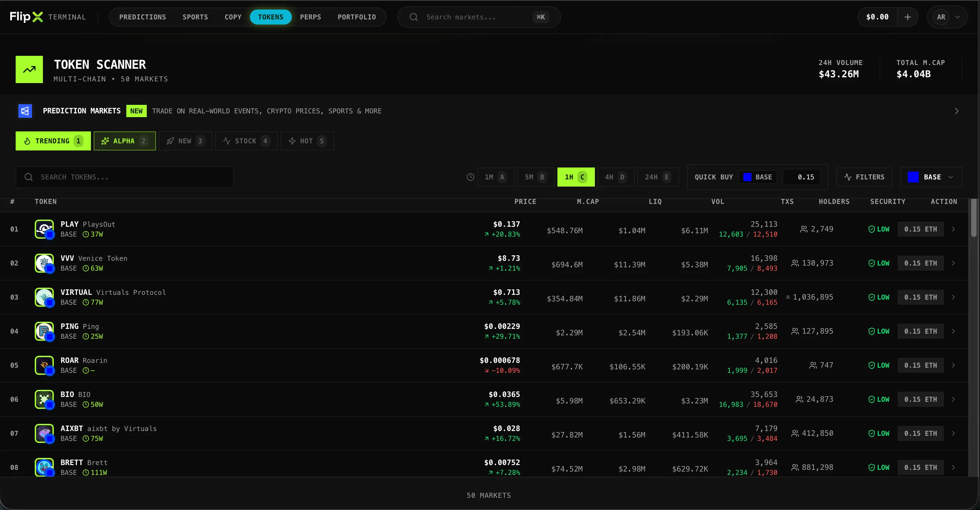Viewport: 980px width, 510px height.
Task: Click the LOW security shield on BRETT row
Action: (x=872, y=467)
